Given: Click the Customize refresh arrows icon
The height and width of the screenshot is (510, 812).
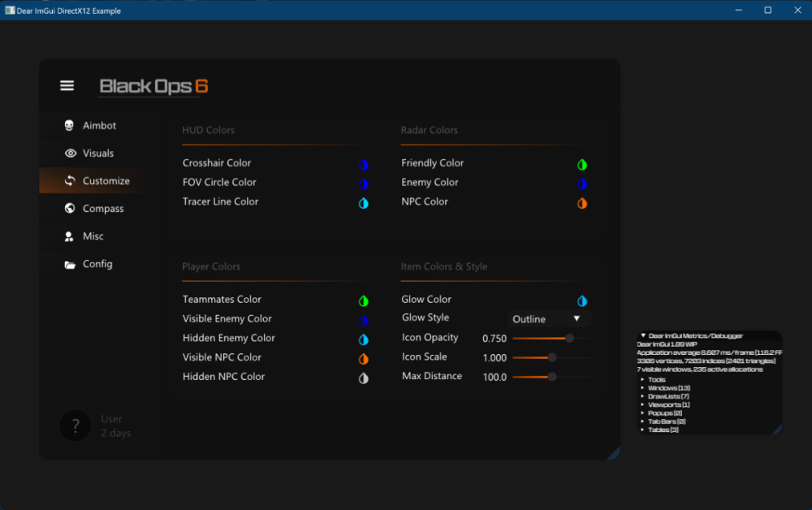Looking at the screenshot, I should pyautogui.click(x=70, y=181).
